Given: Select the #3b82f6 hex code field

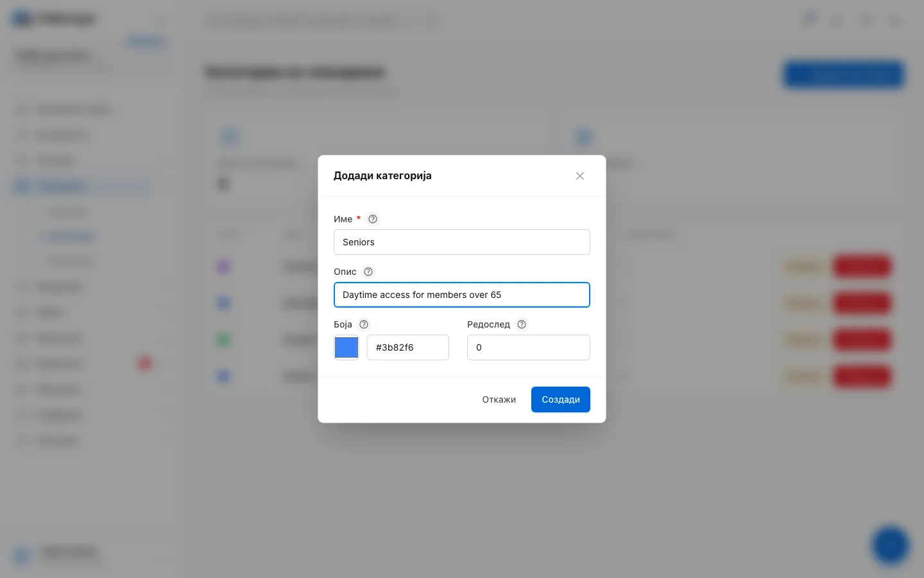Looking at the screenshot, I should click(x=408, y=347).
